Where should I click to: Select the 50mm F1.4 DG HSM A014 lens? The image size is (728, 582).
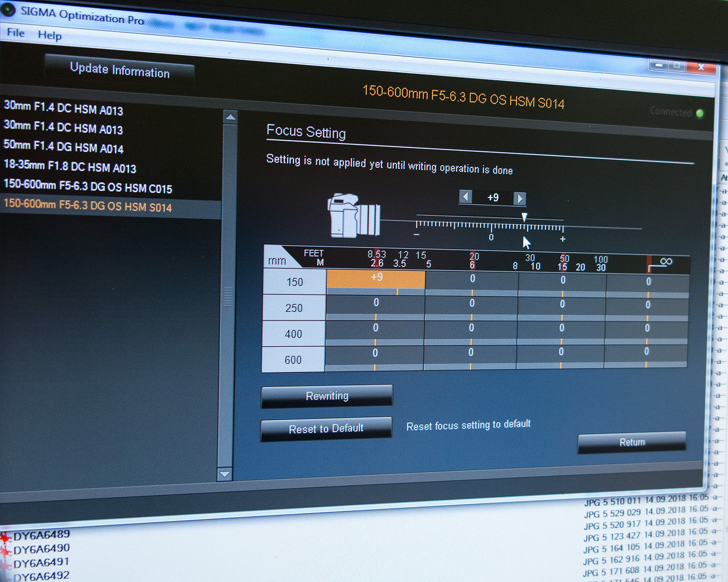[x=64, y=146]
